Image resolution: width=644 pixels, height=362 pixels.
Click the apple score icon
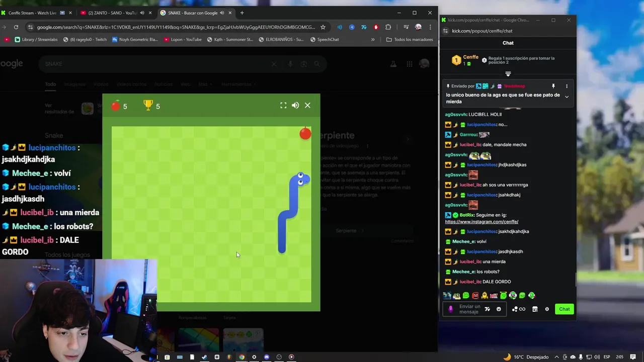click(x=116, y=105)
